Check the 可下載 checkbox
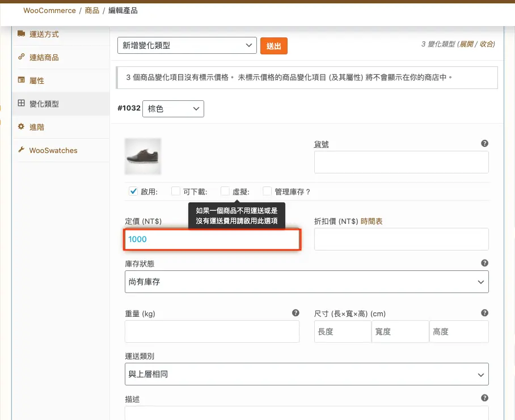This screenshot has height=420, width=515. coord(176,192)
